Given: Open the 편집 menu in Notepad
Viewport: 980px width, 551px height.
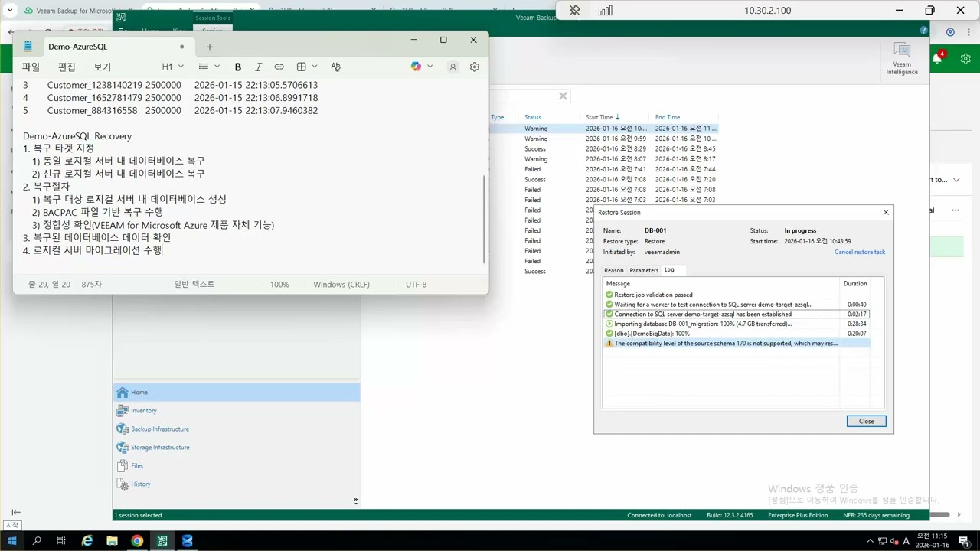Looking at the screenshot, I should point(67,67).
